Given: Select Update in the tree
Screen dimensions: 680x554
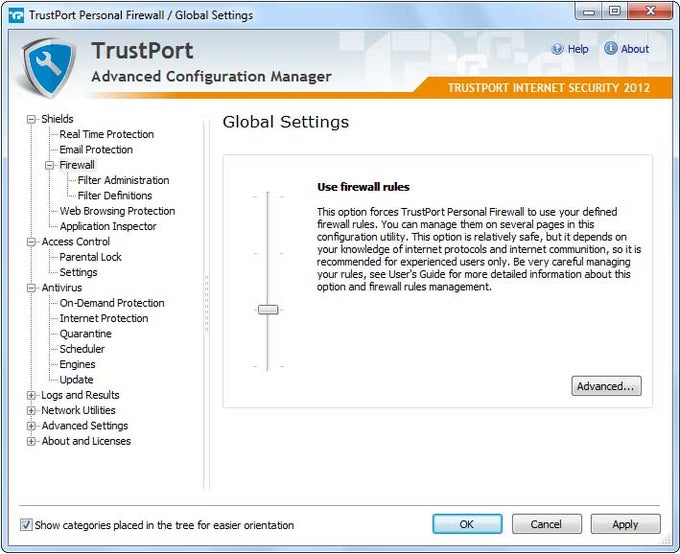Looking at the screenshot, I should pos(76,380).
